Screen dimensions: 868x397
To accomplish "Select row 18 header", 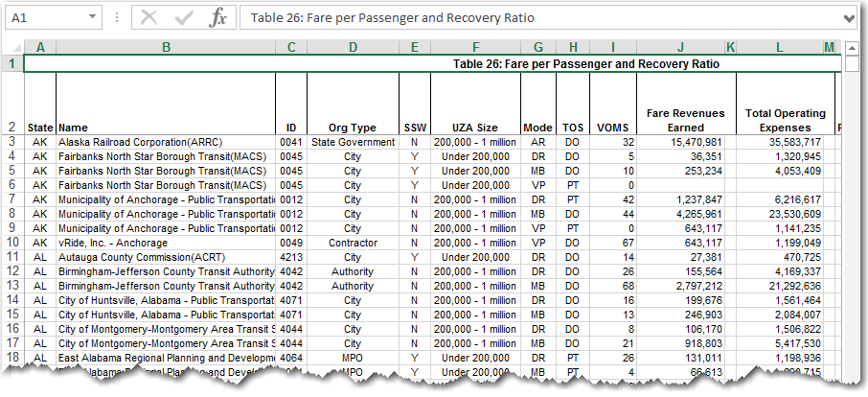I will point(12,358).
